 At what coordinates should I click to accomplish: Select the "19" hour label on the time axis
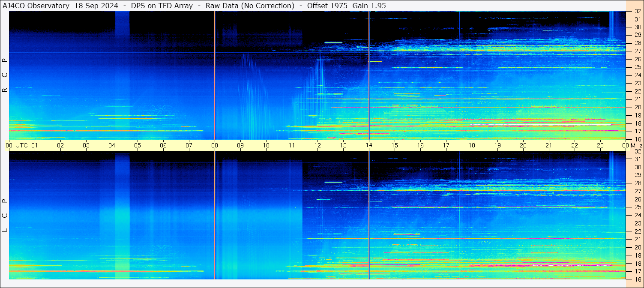point(497,145)
